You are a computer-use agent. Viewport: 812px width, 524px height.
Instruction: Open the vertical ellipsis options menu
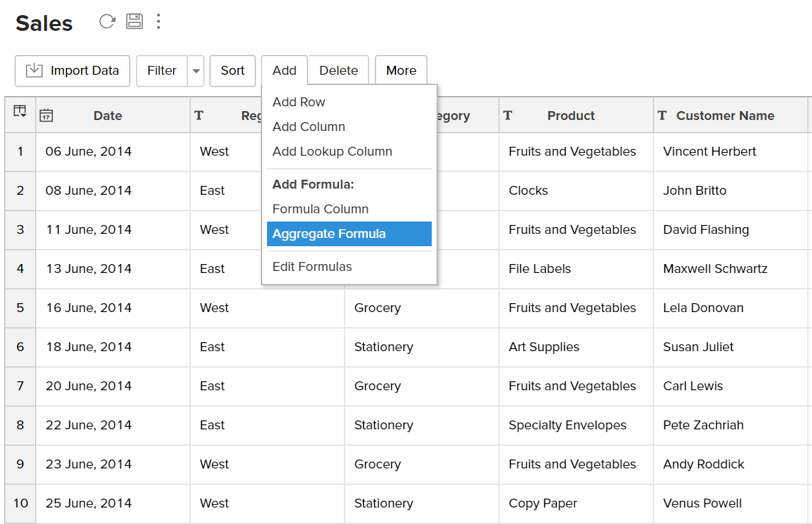coord(159,21)
